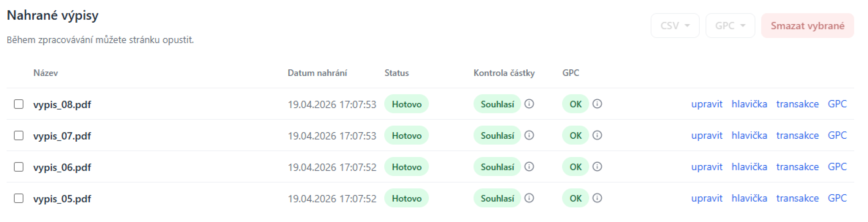Open info icon beside OK in vypis_08.pdf GPC column
The image size is (868, 222).
597,104
